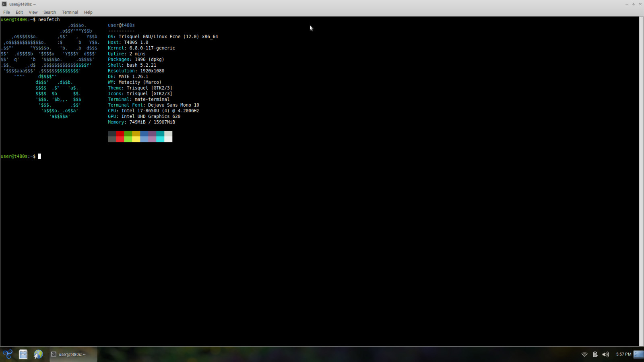Click the light blue color block
The width and height of the screenshot is (644, 362).
[144, 139]
